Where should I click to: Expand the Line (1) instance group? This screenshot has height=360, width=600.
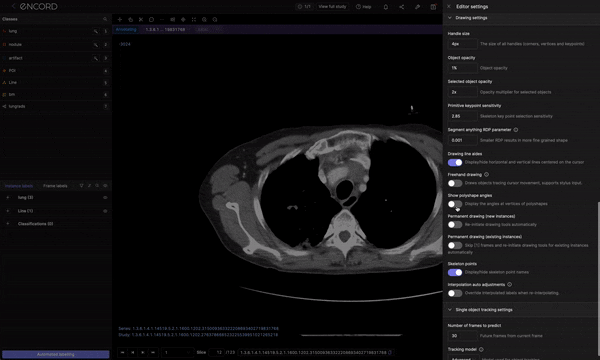coord(7,211)
